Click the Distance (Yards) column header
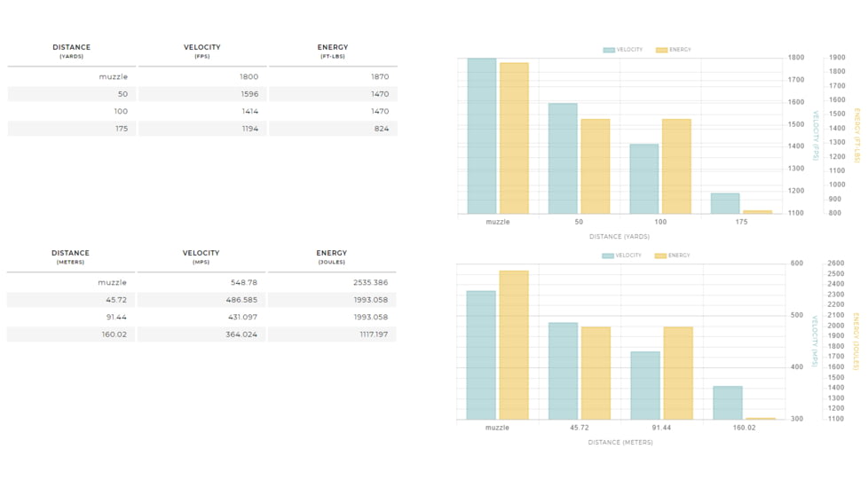Image resolution: width=868 pixels, height=488 pixels. pyautogui.click(x=71, y=51)
